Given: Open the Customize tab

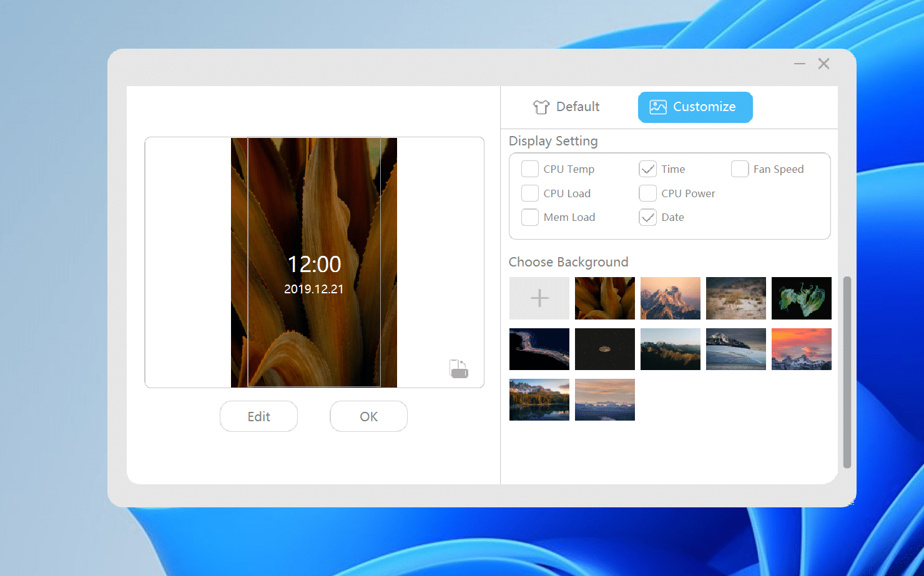Looking at the screenshot, I should 695,107.
